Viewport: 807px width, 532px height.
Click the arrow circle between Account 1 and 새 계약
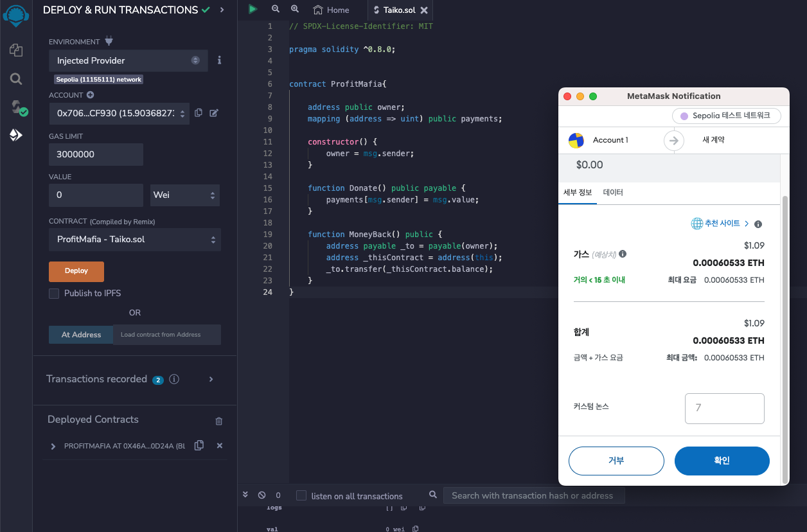pos(673,140)
